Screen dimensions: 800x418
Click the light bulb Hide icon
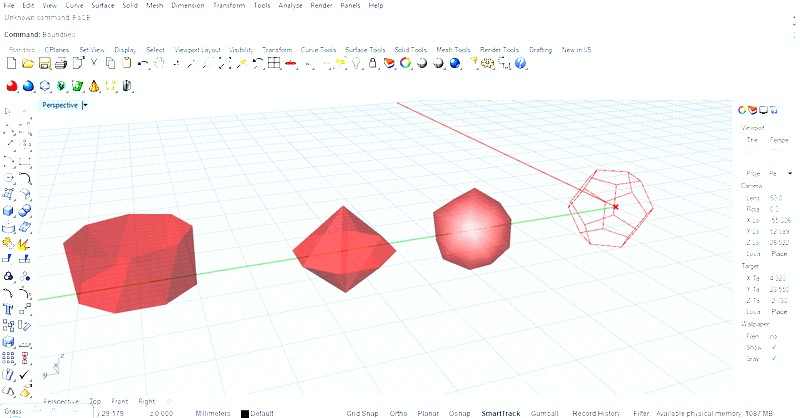coord(357,63)
